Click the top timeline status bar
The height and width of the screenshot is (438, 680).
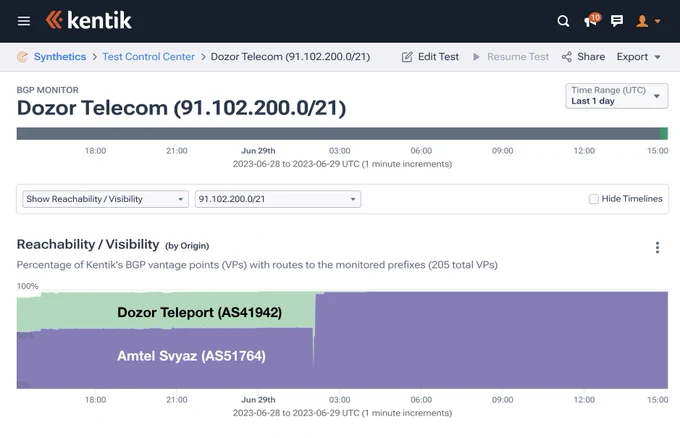[342, 134]
